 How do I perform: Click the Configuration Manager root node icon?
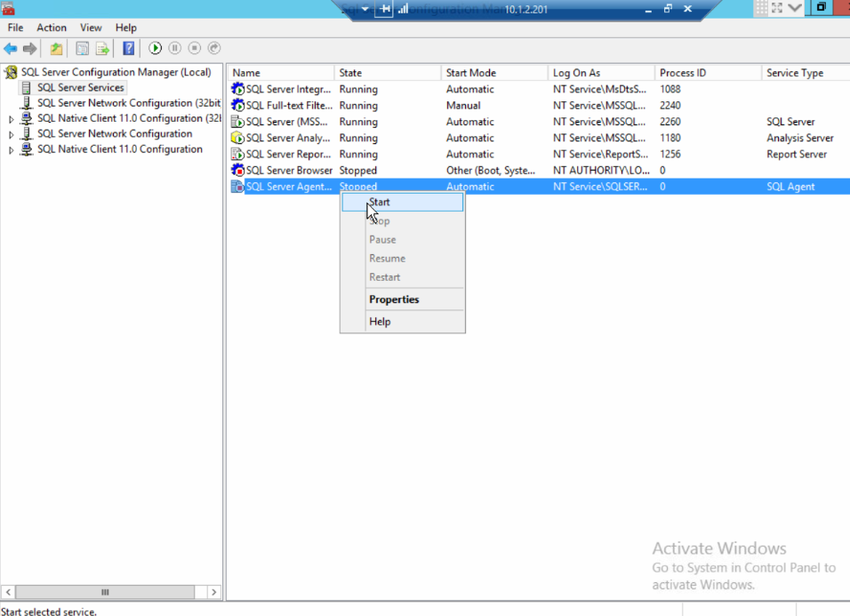pos(11,72)
